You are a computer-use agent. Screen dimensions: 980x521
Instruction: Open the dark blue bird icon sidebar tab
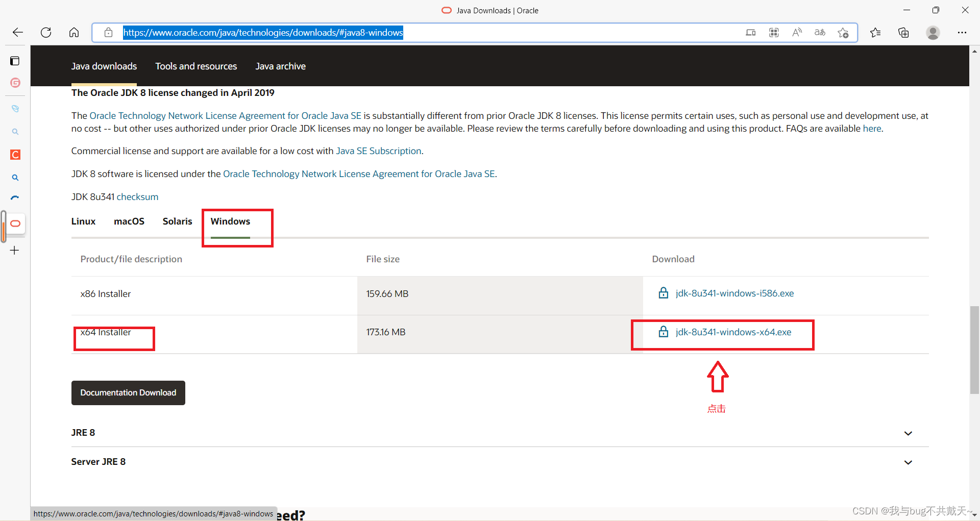coord(15,197)
